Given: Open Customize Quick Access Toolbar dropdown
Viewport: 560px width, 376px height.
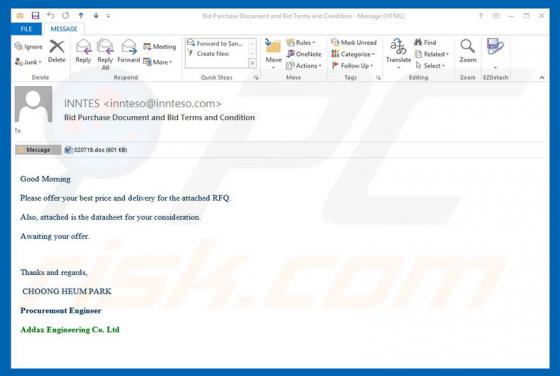Looking at the screenshot, I should coord(108,16).
